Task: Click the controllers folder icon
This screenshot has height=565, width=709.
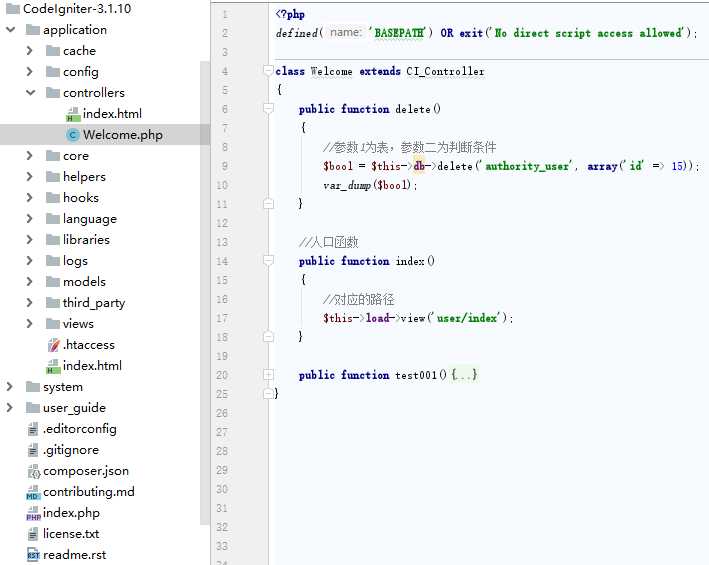Action: pos(53,93)
